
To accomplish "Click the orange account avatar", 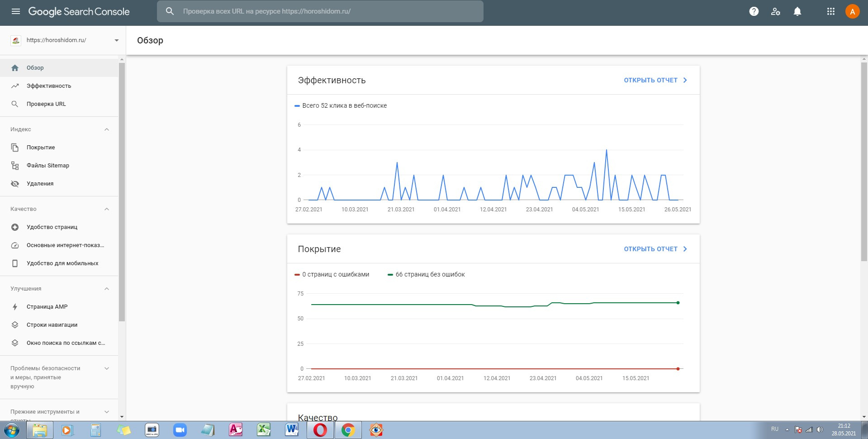I will coord(852,11).
